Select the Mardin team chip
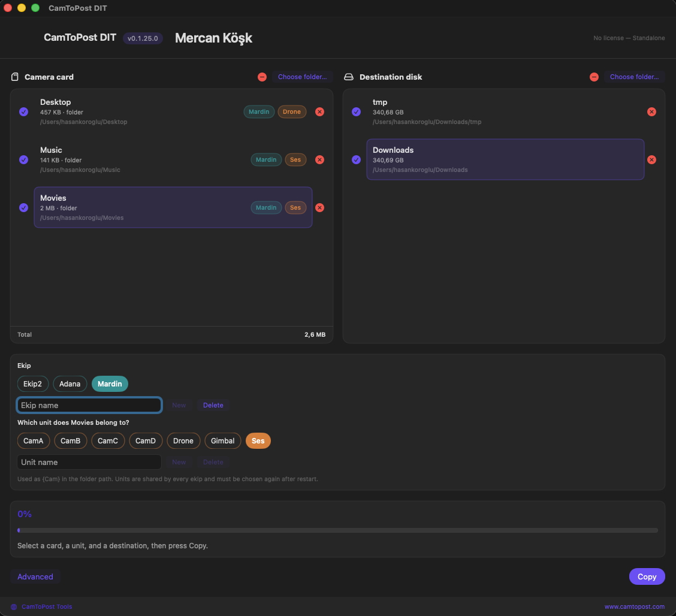 click(110, 384)
